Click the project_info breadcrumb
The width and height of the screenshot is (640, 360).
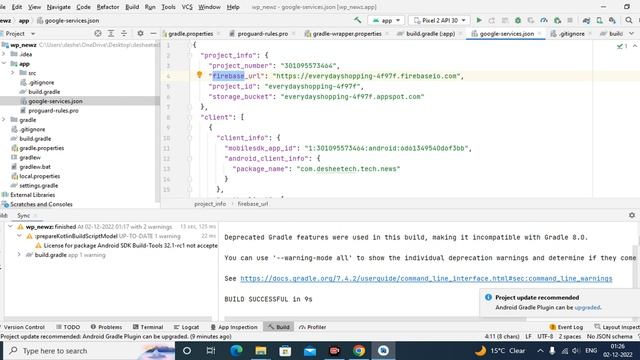pyautogui.click(x=210, y=204)
